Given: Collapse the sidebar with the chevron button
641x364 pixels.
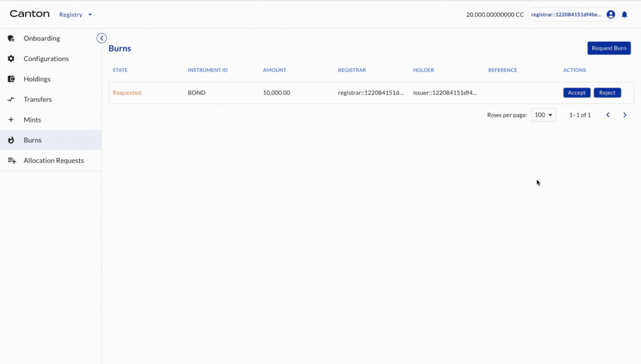Looking at the screenshot, I should tap(101, 38).
